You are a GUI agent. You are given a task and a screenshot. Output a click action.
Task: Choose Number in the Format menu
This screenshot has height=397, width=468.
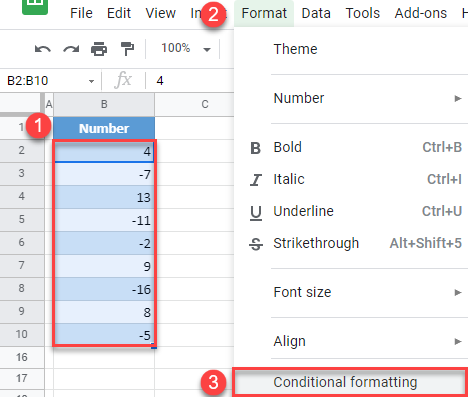click(x=351, y=98)
